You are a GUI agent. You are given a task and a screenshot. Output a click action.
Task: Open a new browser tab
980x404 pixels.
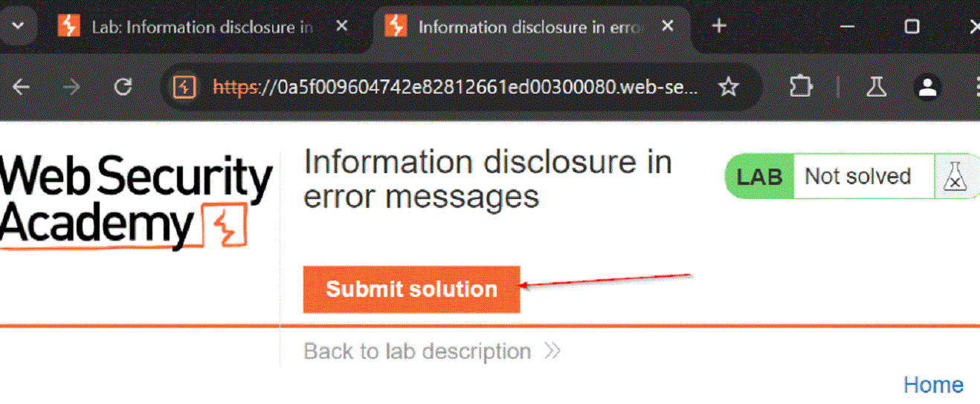[718, 26]
